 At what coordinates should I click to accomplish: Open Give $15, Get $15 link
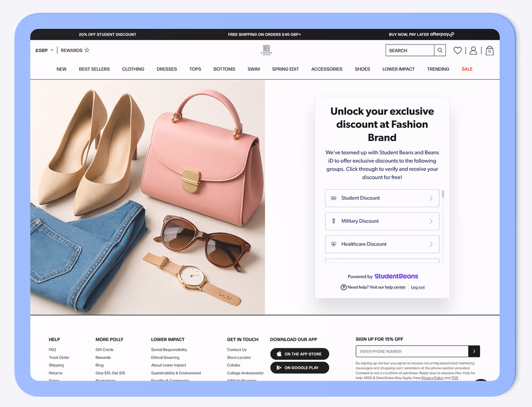pyautogui.click(x=110, y=373)
